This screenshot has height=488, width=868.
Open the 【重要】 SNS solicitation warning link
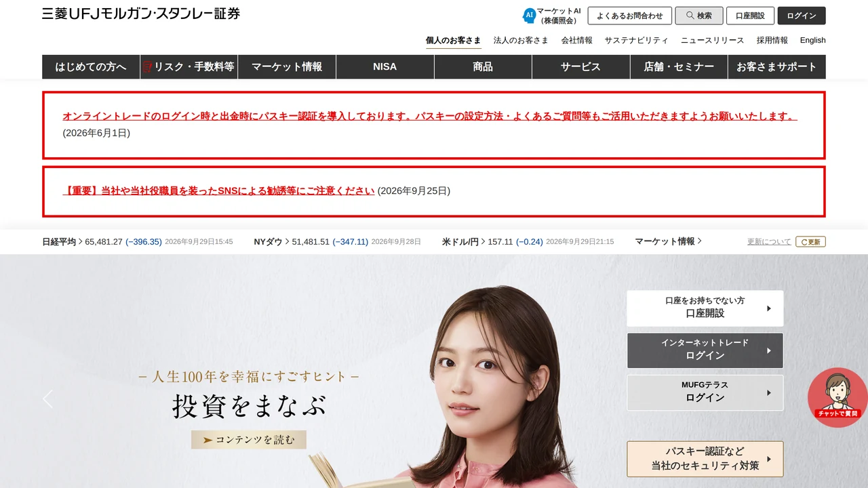point(218,190)
